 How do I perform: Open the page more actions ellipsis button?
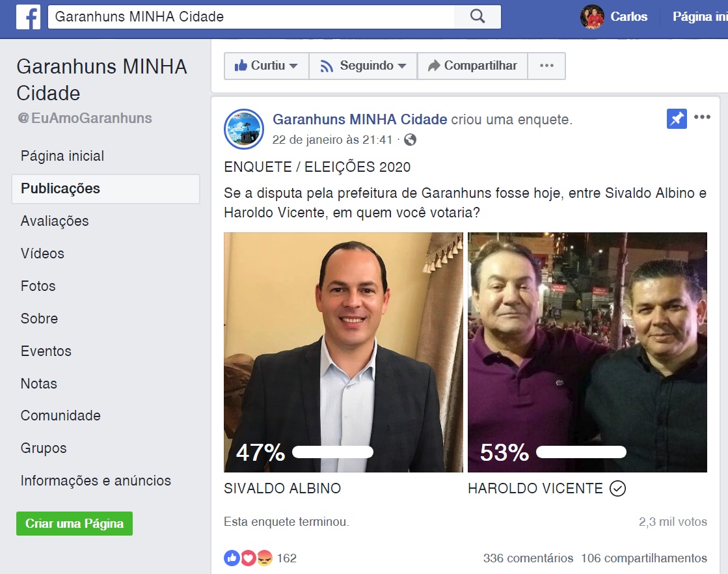click(x=546, y=66)
